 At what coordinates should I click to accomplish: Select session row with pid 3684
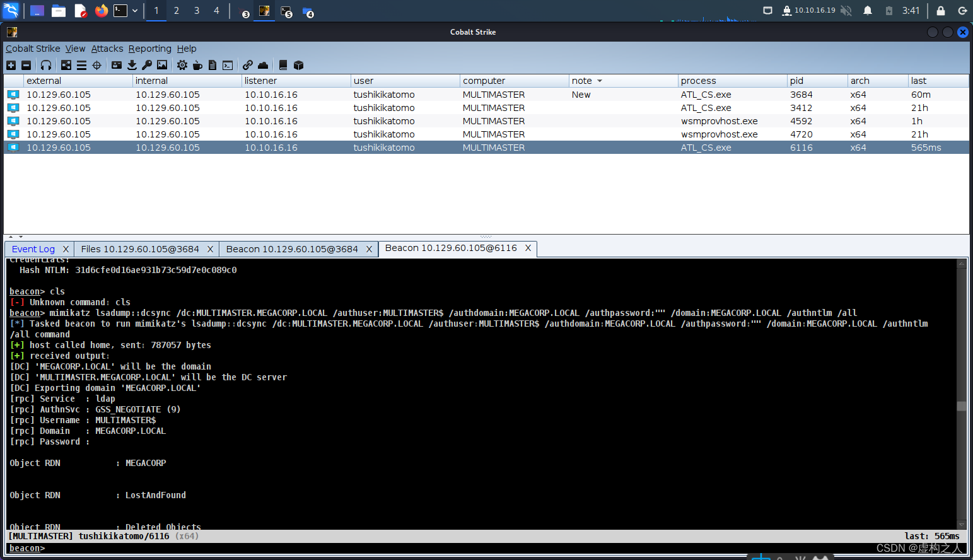486,95
